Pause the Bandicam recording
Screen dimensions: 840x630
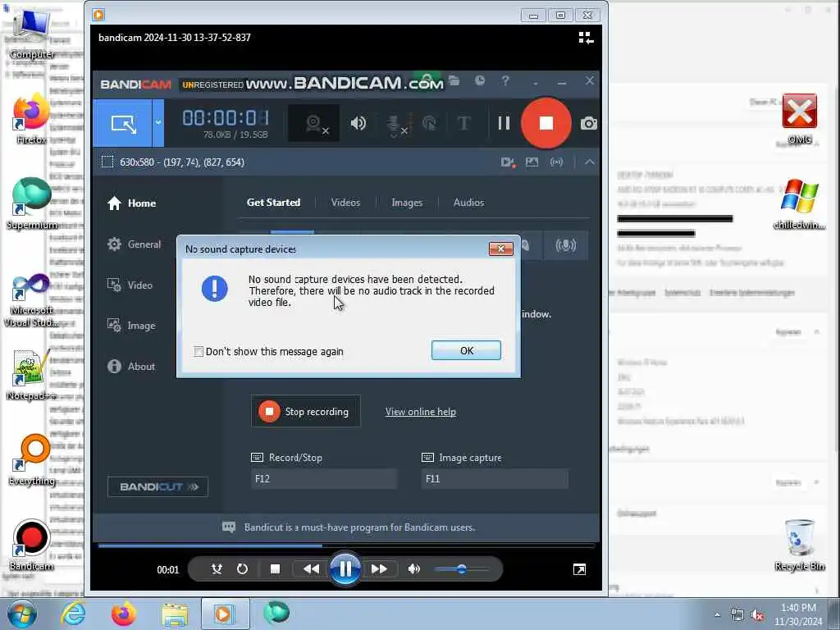click(x=504, y=124)
